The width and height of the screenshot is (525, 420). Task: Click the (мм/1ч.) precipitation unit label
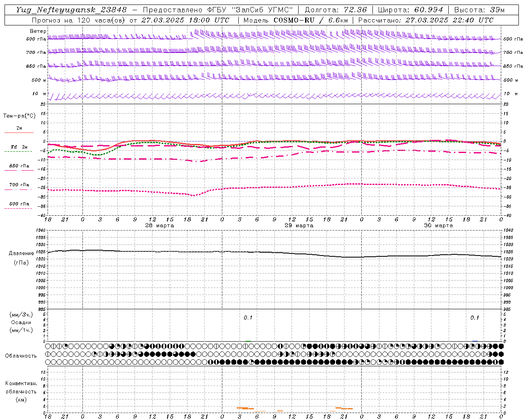coord(21,330)
